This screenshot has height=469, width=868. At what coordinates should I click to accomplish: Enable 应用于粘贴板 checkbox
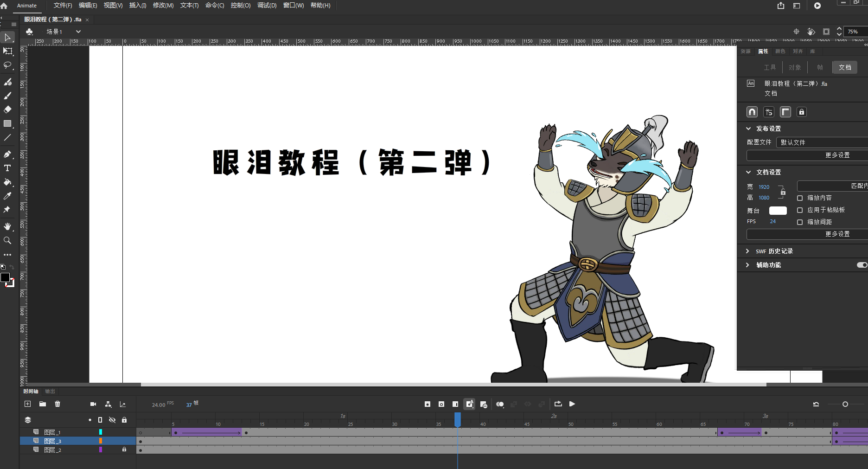point(800,210)
